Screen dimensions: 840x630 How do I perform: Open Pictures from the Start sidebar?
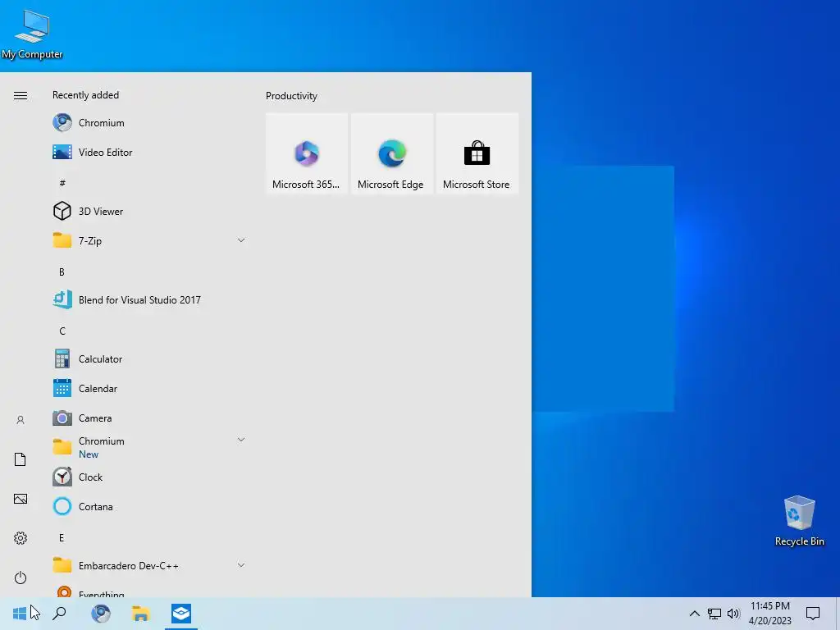(21, 499)
